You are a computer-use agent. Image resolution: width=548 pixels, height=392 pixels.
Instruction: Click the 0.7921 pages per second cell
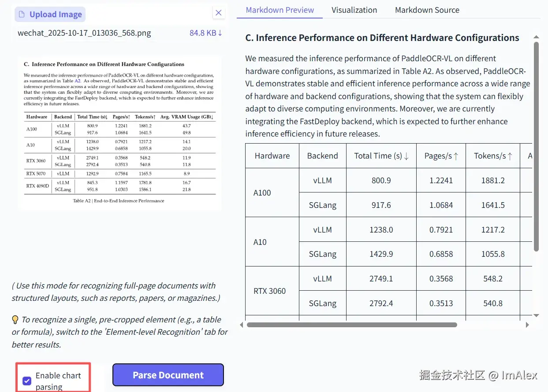coord(441,229)
